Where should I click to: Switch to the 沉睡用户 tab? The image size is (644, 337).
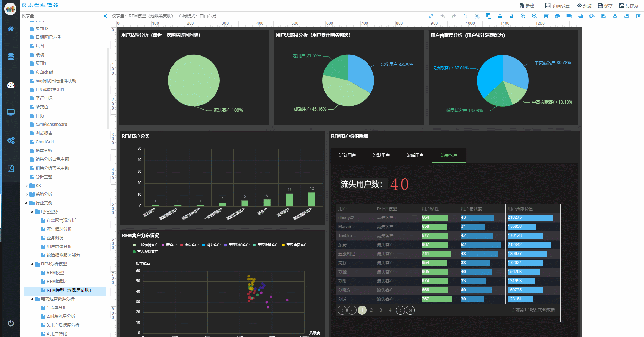click(x=415, y=156)
